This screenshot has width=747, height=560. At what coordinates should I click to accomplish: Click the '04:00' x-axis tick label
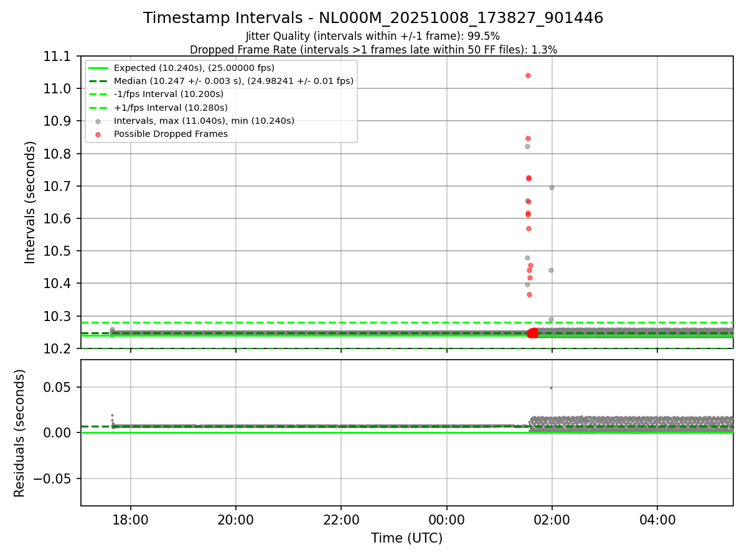coord(658,520)
